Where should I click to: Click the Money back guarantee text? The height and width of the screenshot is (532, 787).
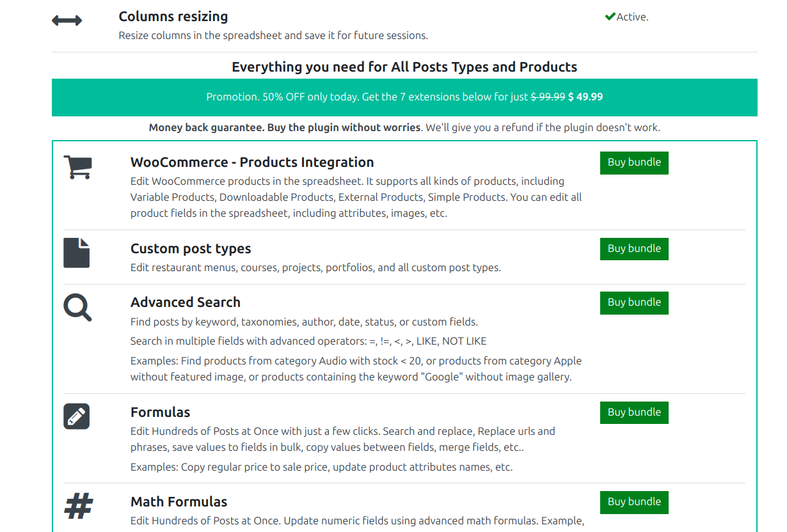[x=285, y=127]
